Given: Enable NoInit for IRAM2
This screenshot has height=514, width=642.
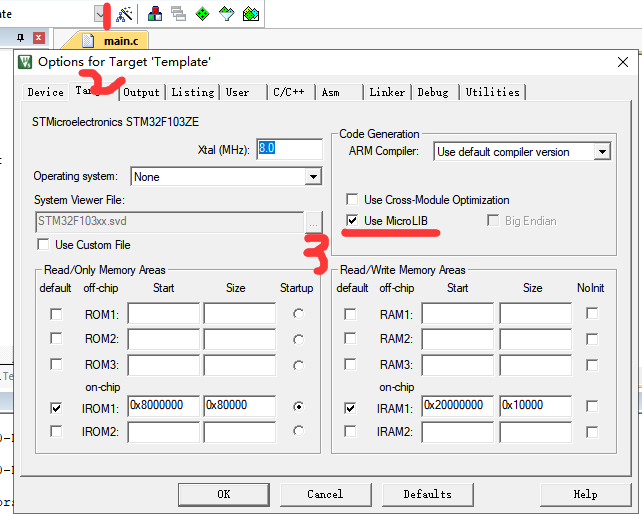Looking at the screenshot, I should click(x=592, y=432).
